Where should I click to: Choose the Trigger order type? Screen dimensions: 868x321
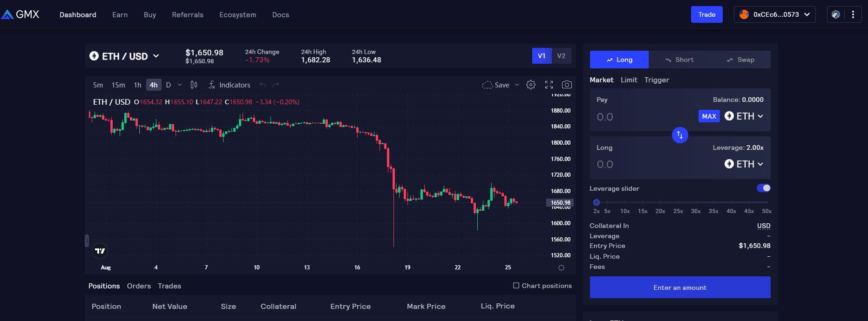(657, 80)
